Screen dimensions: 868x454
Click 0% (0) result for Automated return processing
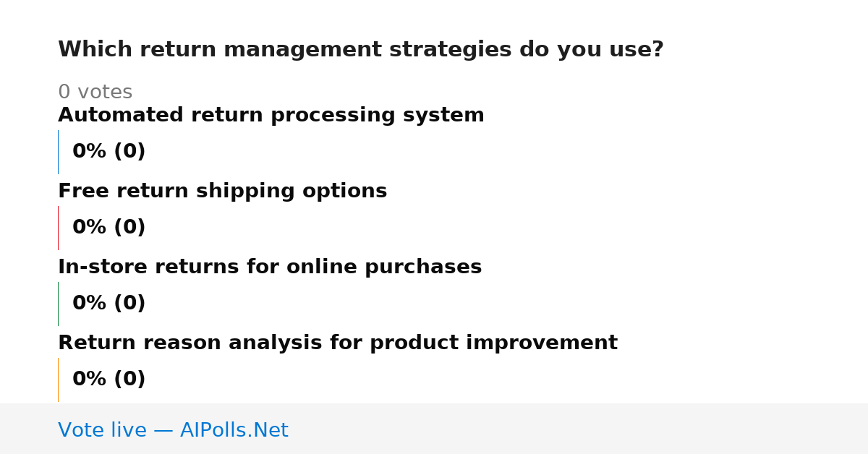109,152
